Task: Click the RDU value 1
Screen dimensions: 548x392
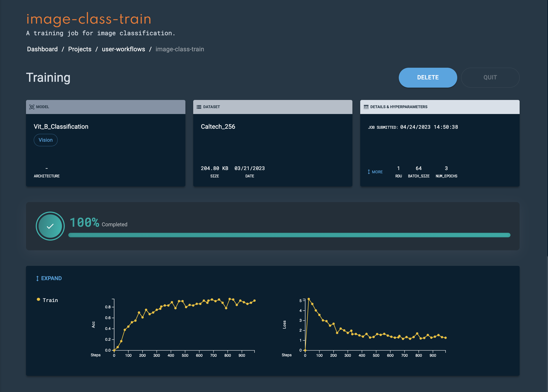Action: click(x=398, y=168)
